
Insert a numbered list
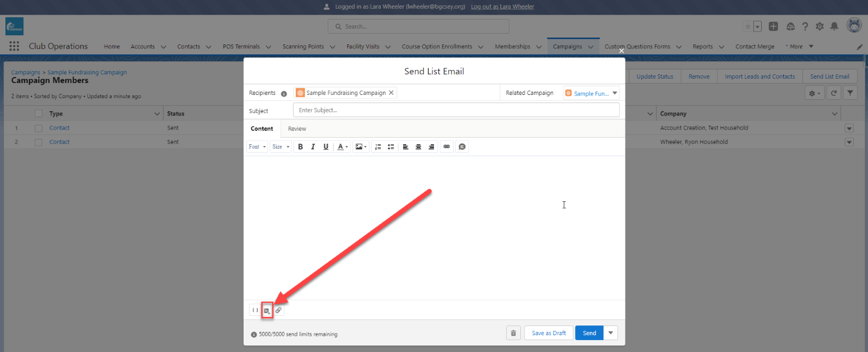[378, 147]
